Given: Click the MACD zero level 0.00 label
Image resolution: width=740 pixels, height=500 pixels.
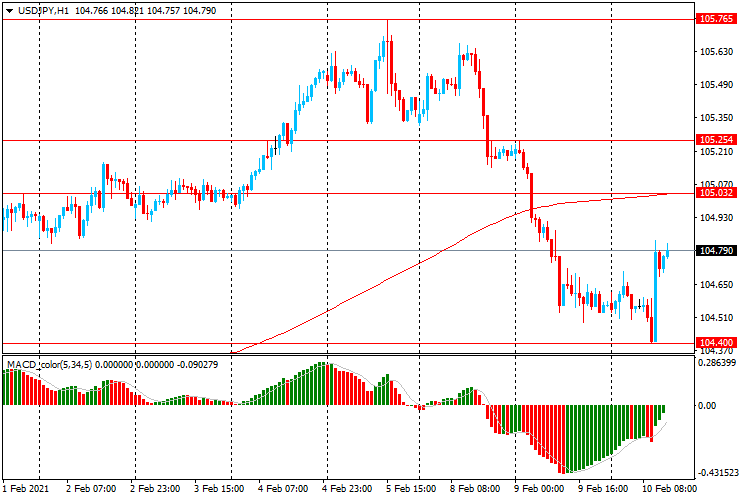Looking at the screenshot, I should click(706, 406).
